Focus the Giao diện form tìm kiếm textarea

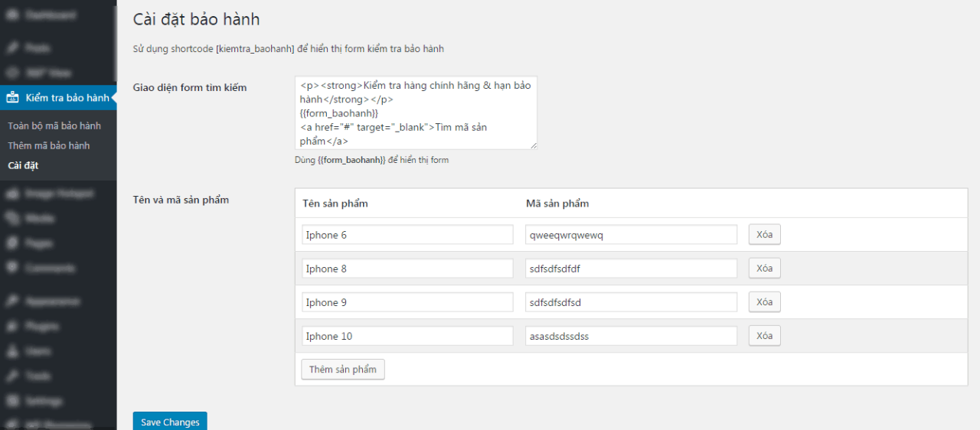click(x=415, y=112)
